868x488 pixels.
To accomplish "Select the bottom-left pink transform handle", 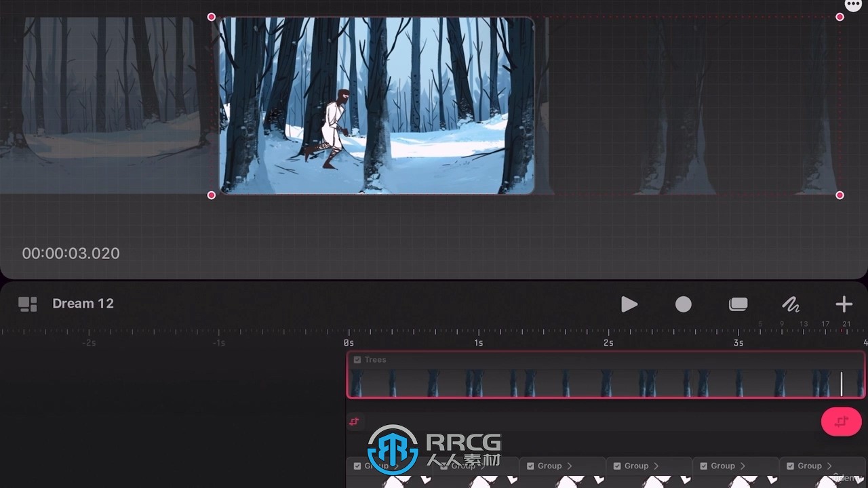I will point(212,195).
